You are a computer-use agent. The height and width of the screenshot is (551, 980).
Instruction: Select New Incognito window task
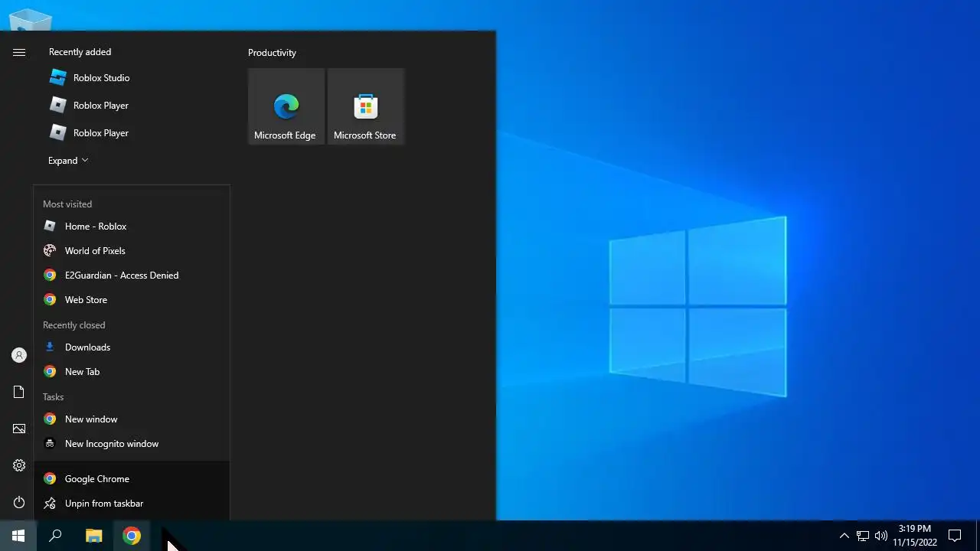point(132,444)
